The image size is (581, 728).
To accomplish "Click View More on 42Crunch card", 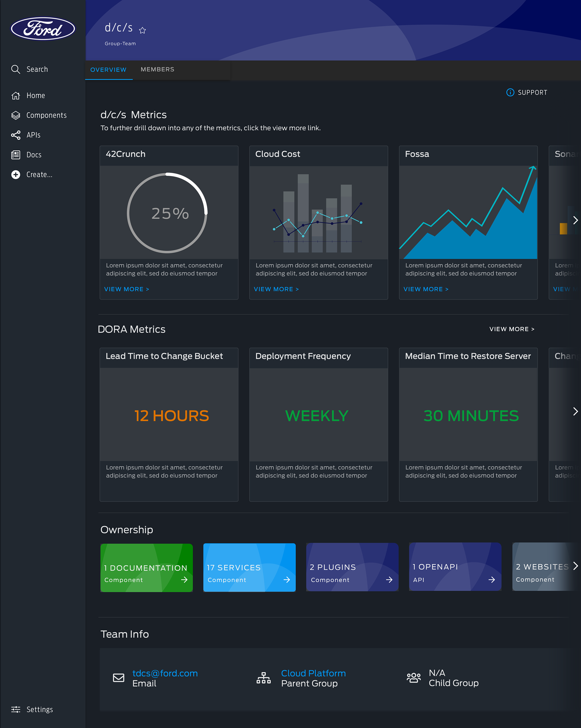I will point(127,289).
